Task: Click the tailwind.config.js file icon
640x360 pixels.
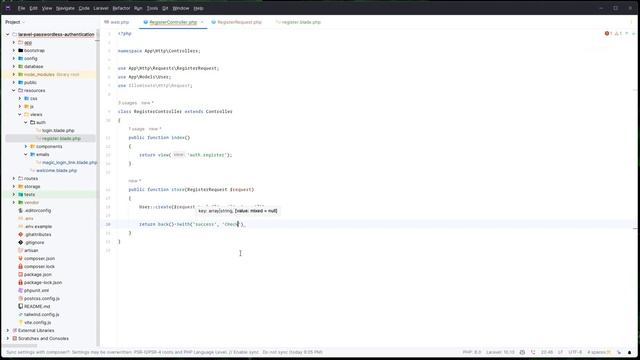Action: tap(20, 314)
